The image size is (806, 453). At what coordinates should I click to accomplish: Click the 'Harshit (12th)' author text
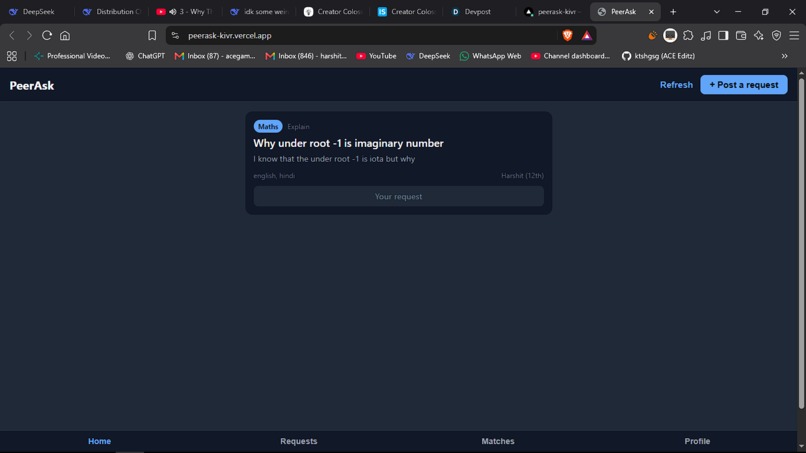point(522,176)
